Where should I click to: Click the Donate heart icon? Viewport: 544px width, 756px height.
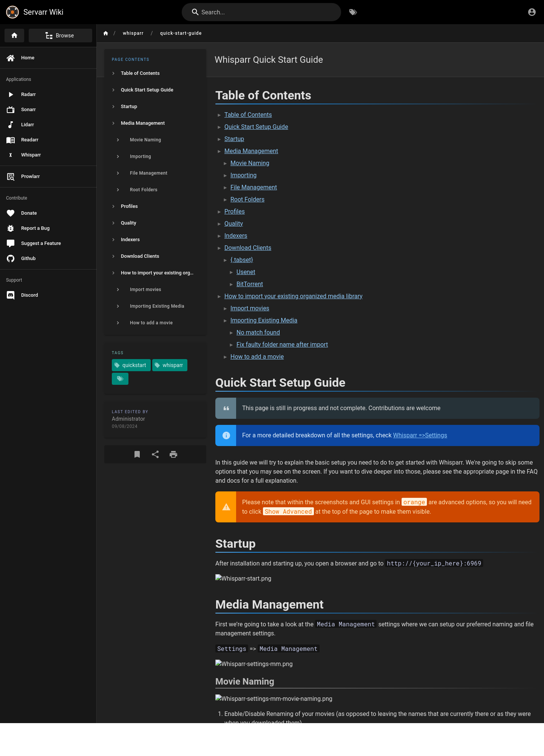click(11, 213)
